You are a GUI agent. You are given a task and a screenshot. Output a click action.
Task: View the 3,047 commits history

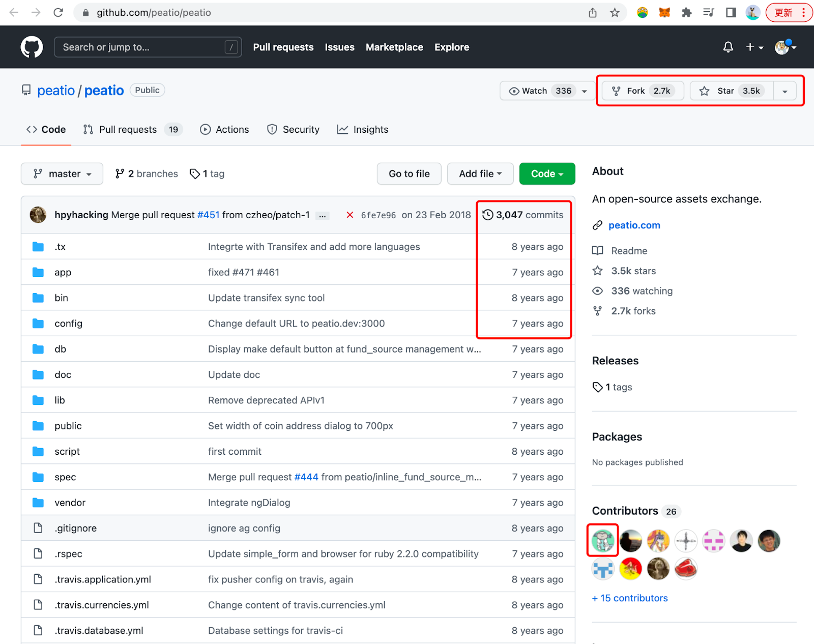pyautogui.click(x=523, y=215)
